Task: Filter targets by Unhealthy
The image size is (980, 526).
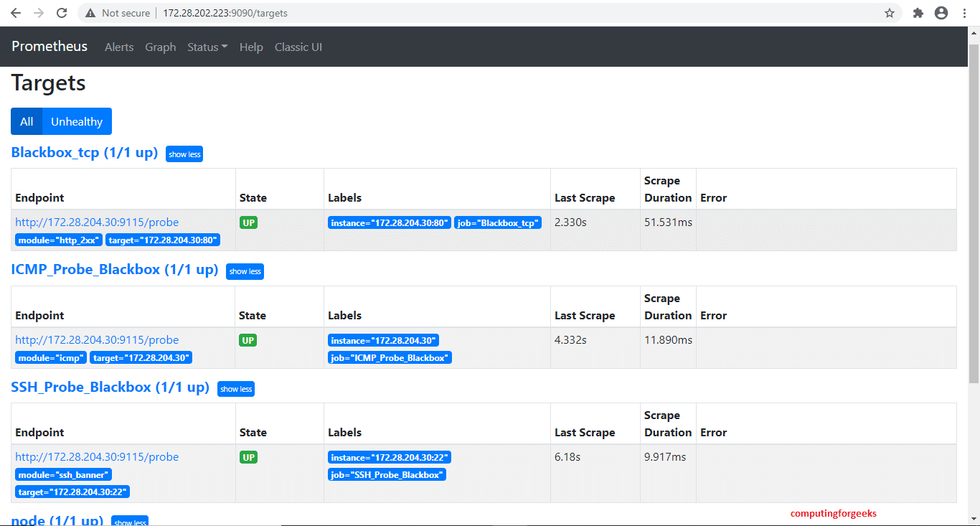Action: (x=76, y=121)
